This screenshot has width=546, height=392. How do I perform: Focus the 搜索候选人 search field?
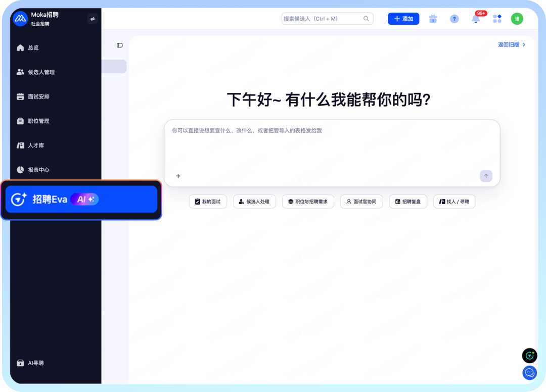[327, 19]
